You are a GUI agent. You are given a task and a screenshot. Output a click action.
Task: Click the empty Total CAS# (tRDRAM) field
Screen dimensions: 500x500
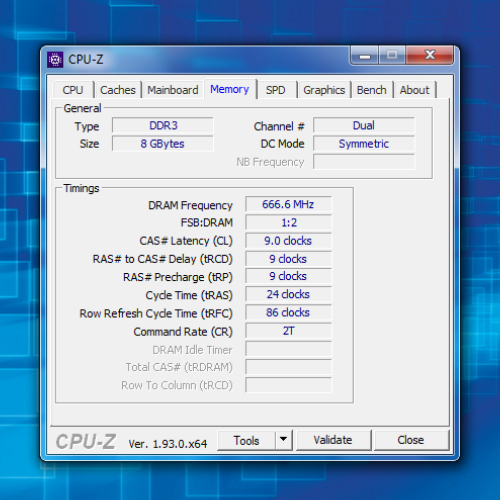click(288, 367)
